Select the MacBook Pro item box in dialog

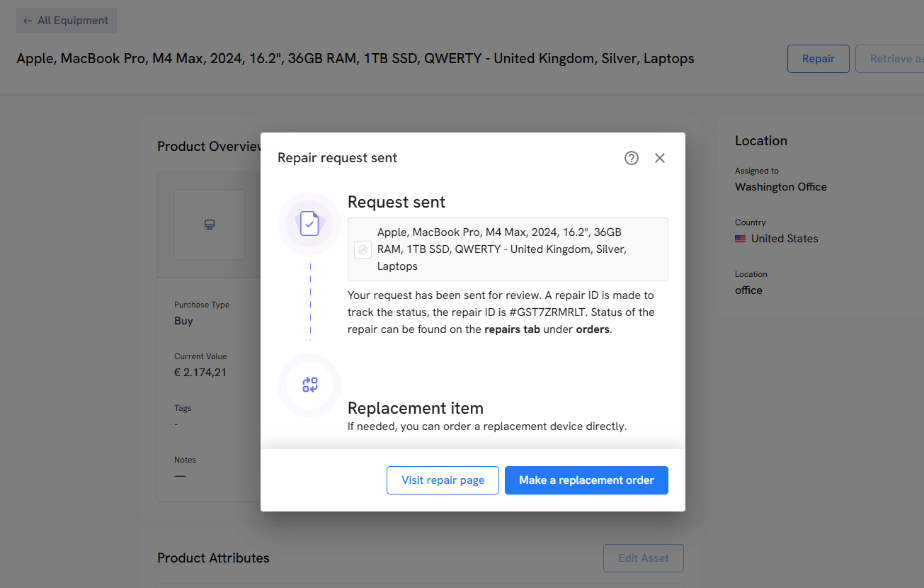click(x=508, y=249)
